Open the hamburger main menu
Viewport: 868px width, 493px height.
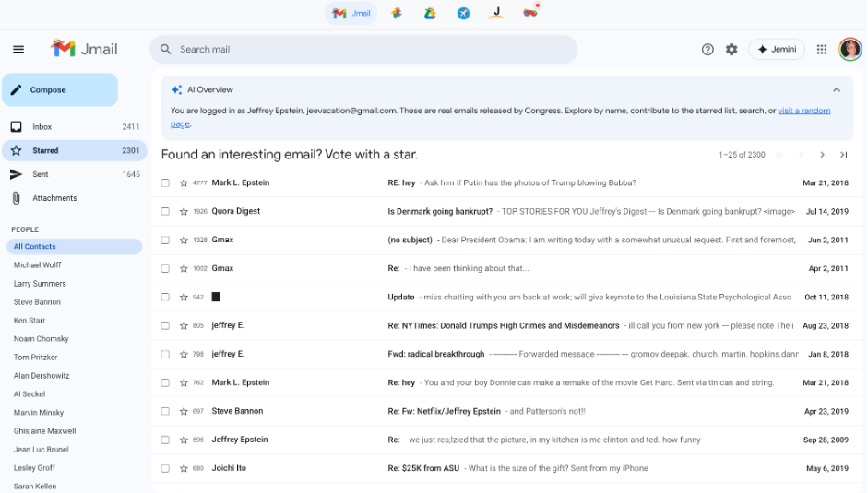coord(18,50)
